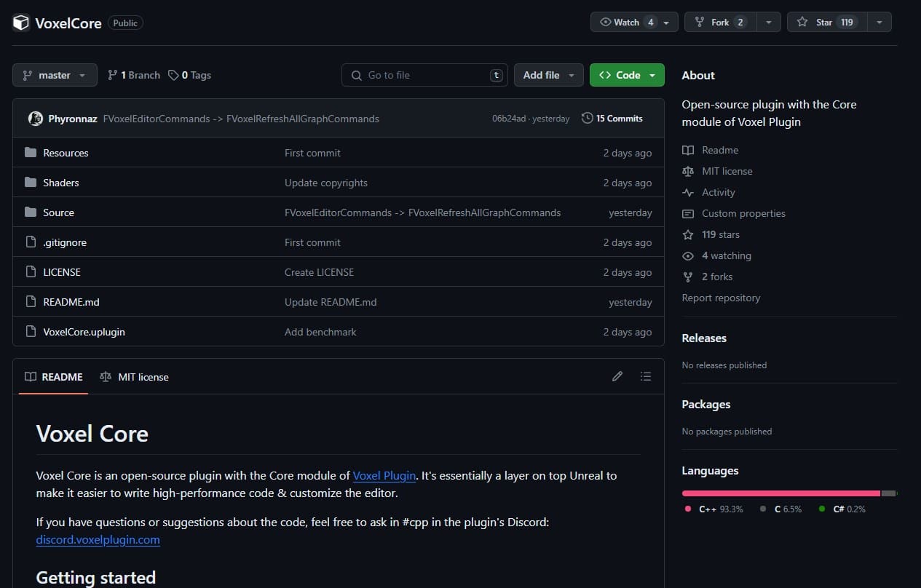Expand the Star lists dropdown arrow
The width and height of the screenshot is (921, 588).
click(x=879, y=23)
